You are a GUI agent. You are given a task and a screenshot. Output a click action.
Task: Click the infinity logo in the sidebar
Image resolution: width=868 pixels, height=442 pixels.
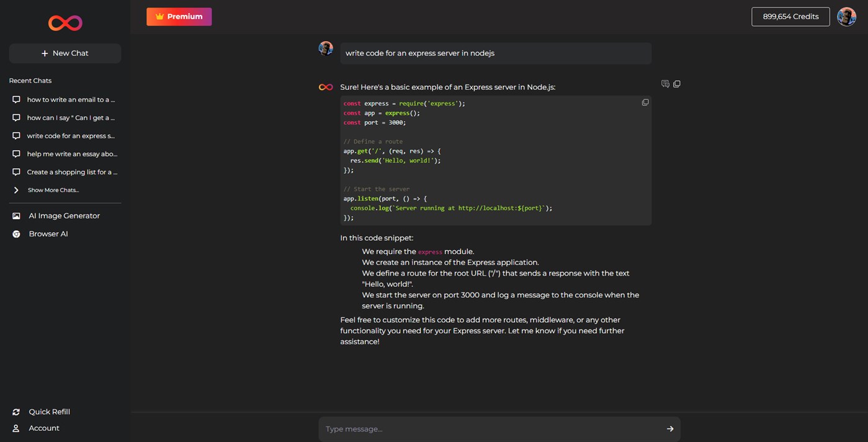(65, 23)
